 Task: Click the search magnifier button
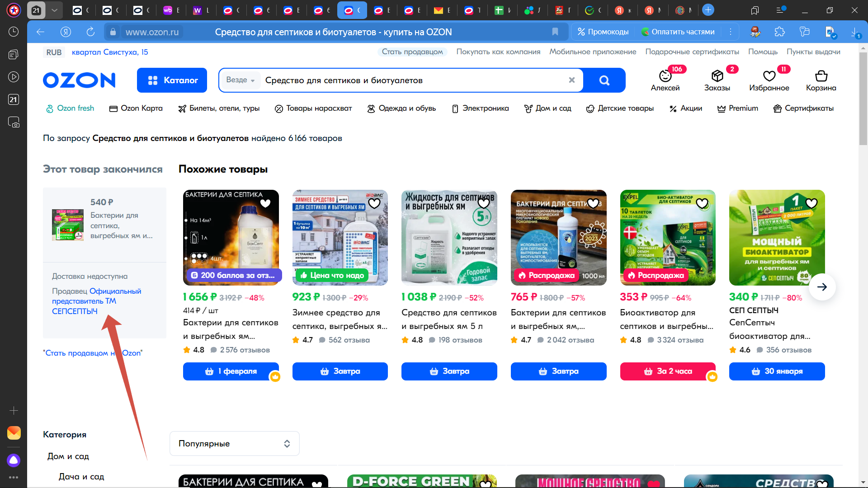[604, 80]
